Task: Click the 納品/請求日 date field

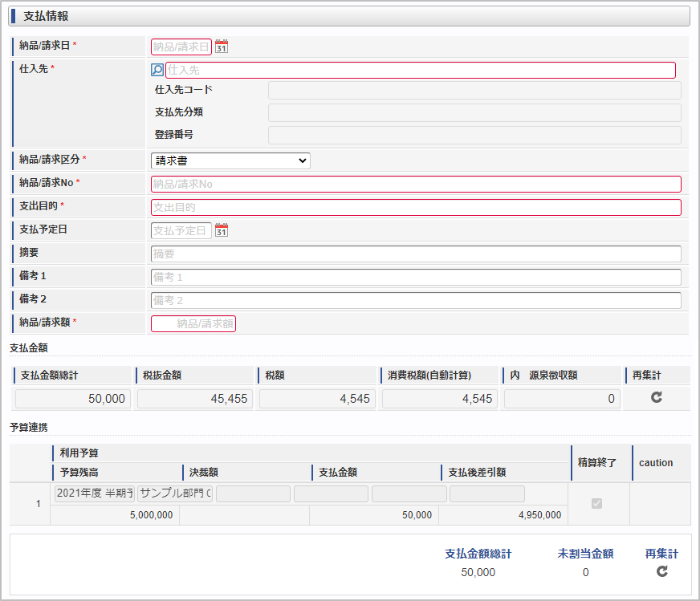Action: (x=181, y=47)
